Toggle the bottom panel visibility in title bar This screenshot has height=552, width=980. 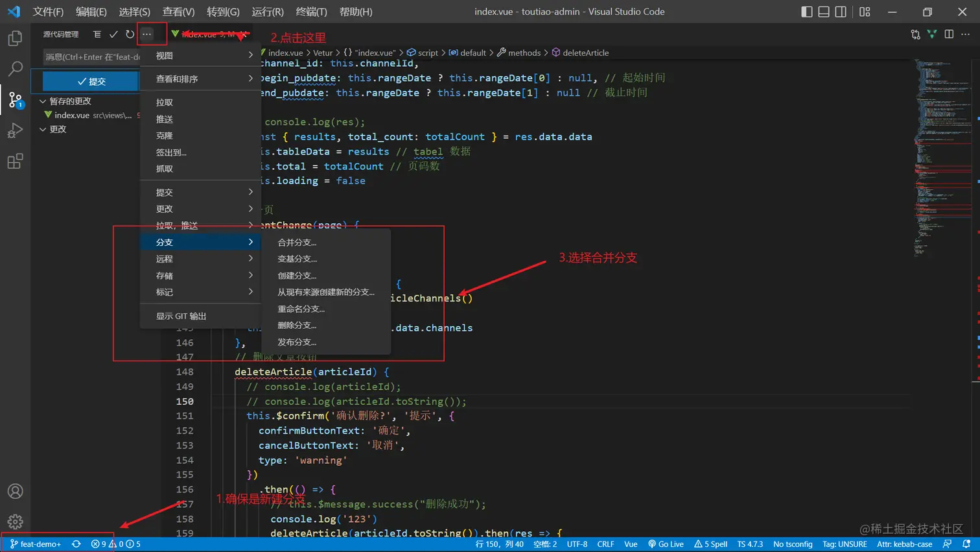coord(824,12)
